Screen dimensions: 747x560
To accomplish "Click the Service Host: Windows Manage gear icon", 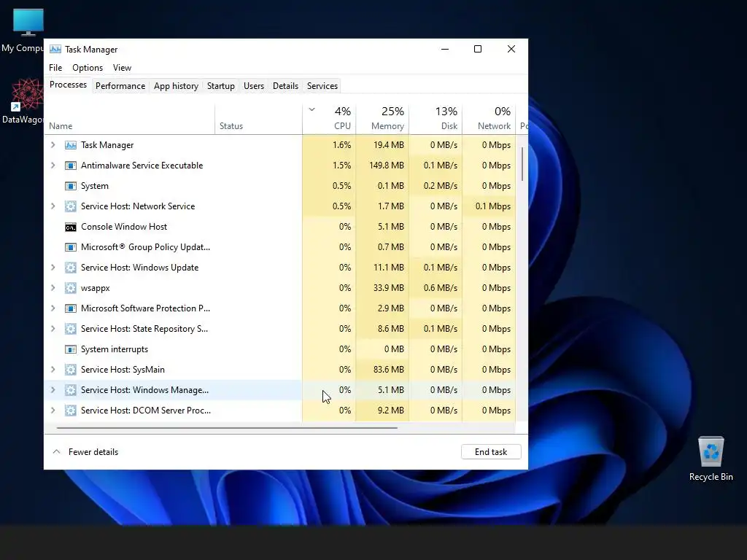I will tap(71, 390).
